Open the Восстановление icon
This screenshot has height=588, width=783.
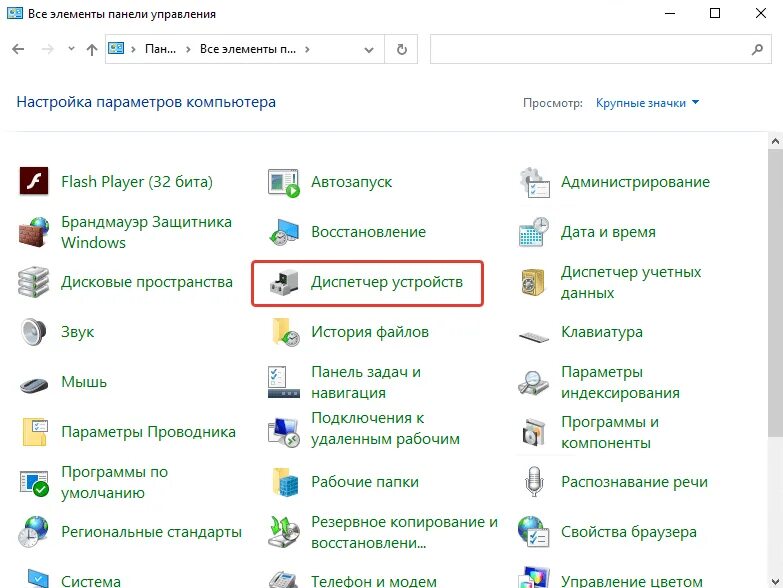pos(284,232)
